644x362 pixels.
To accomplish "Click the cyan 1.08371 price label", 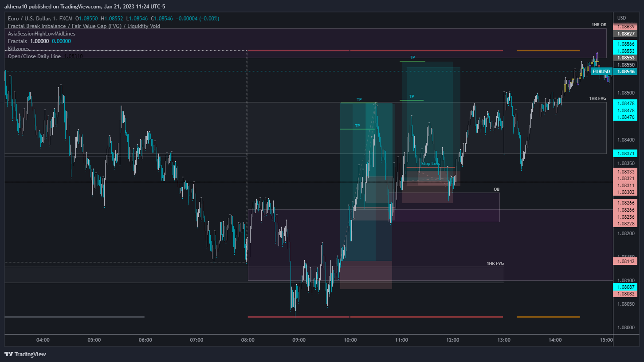I will (625, 153).
